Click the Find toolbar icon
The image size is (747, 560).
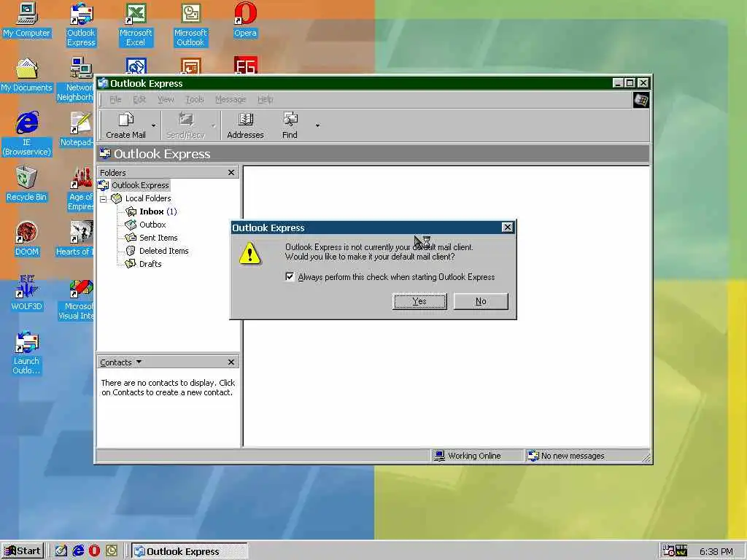(290, 119)
